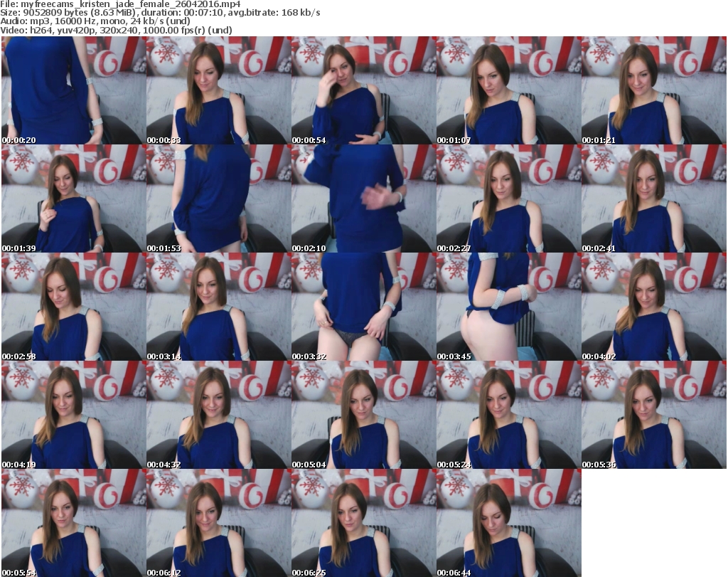This screenshot has height=577, width=728.
Task: Open the thumbnail stamped 00:05:04
Action: click(363, 415)
